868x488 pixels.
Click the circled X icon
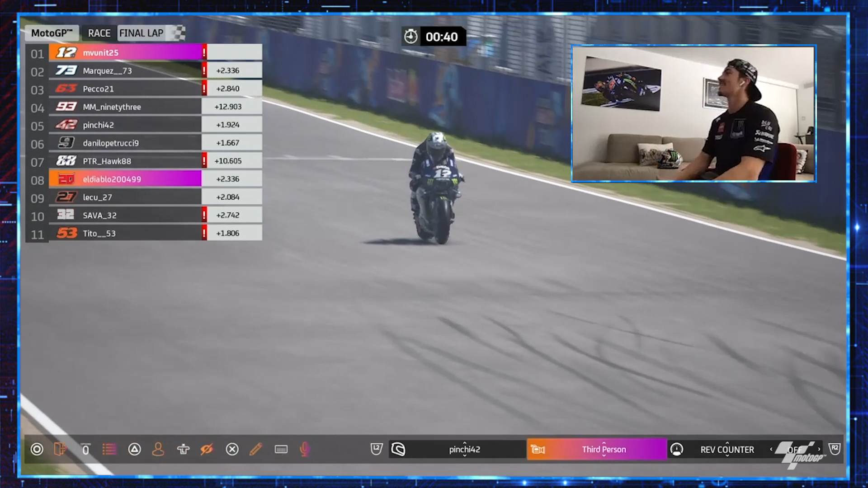232,449
